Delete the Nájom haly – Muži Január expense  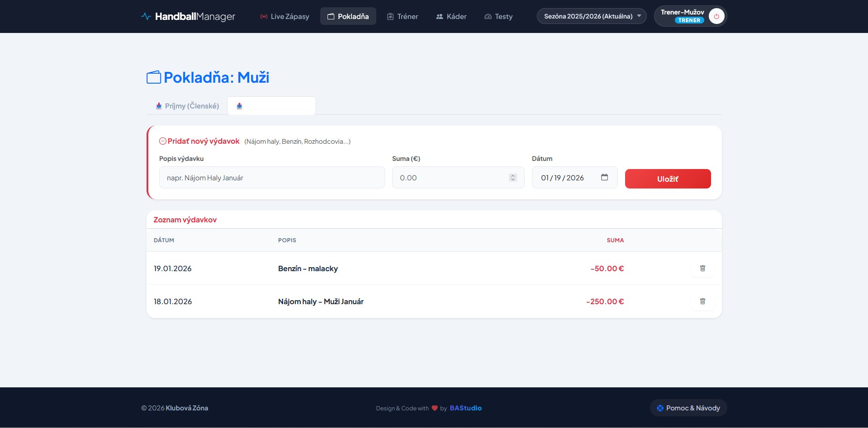pos(702,301)
